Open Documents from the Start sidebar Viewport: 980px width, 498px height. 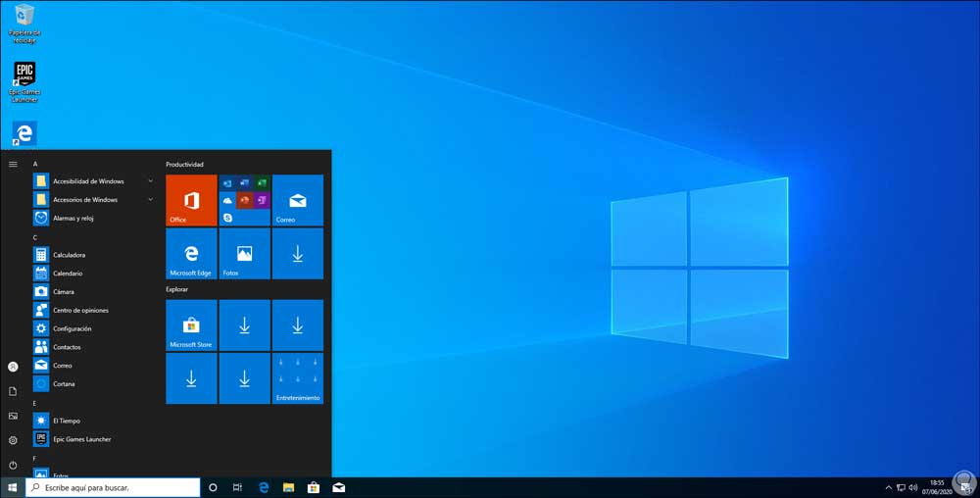[x=13, y=391]
